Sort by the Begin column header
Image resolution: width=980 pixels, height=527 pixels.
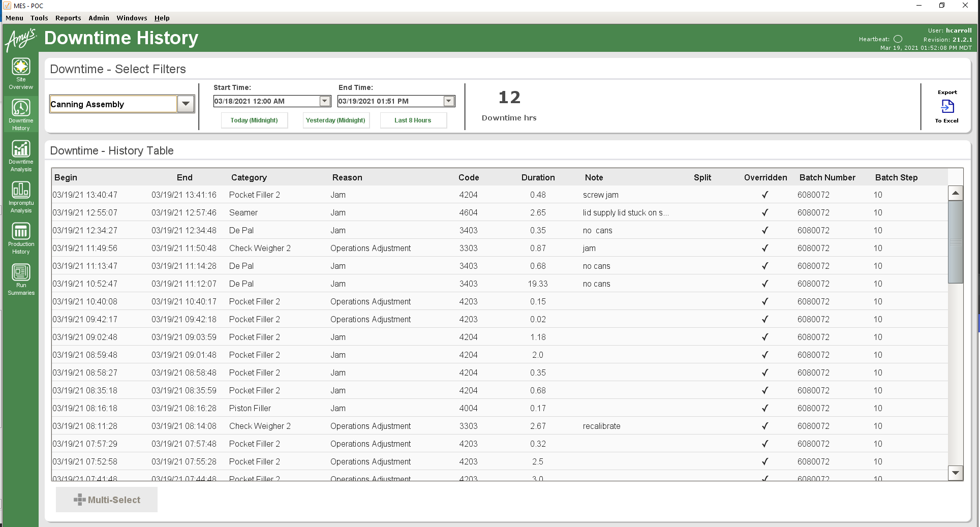[x=66, y=177]
